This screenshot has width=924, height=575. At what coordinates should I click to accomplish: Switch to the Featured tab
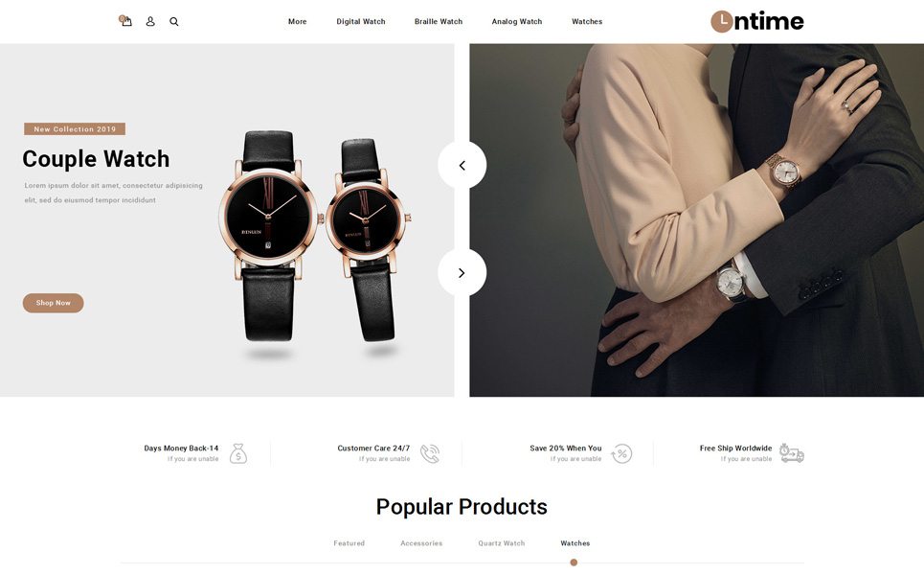(349, 543)
